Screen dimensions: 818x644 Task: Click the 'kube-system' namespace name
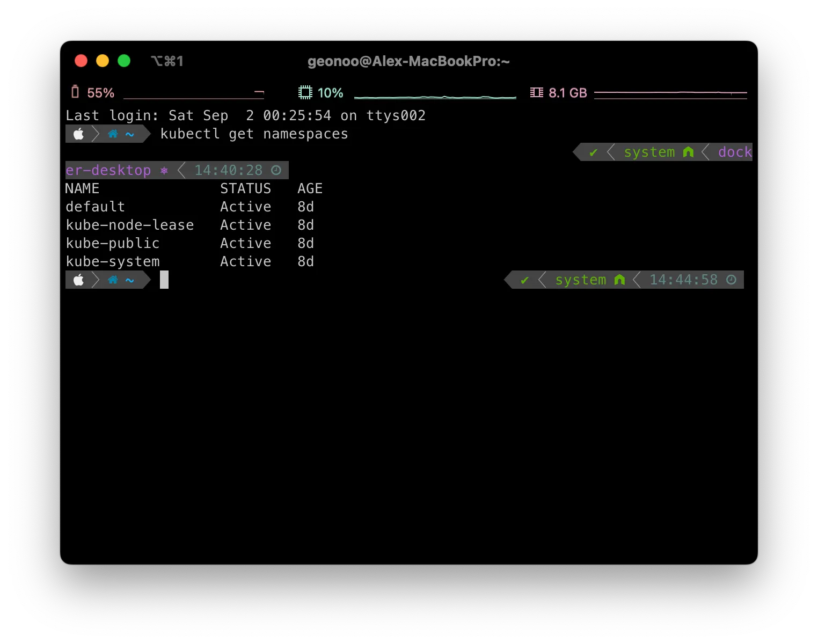point(112,261)
